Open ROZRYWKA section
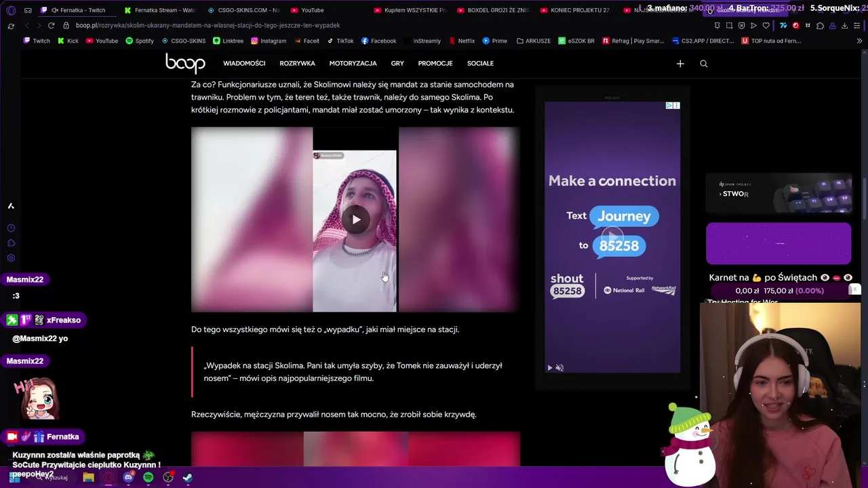The height and width of the screenshot is (488, 868). coord(297,64)
